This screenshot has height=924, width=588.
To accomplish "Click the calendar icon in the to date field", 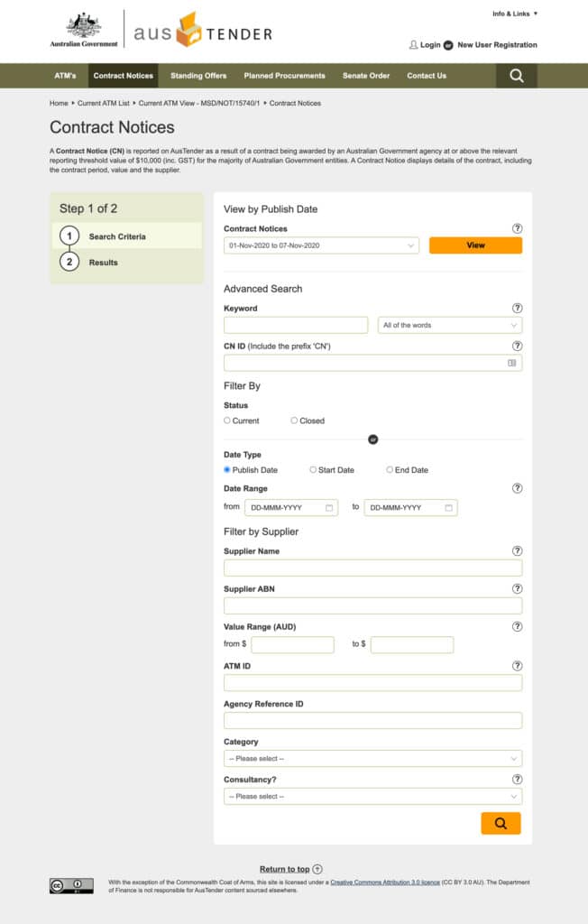I will 448,508.
